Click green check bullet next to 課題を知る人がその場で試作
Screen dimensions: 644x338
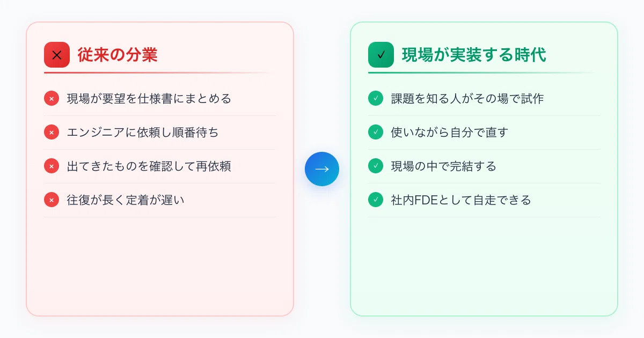[x=376, y=99]
